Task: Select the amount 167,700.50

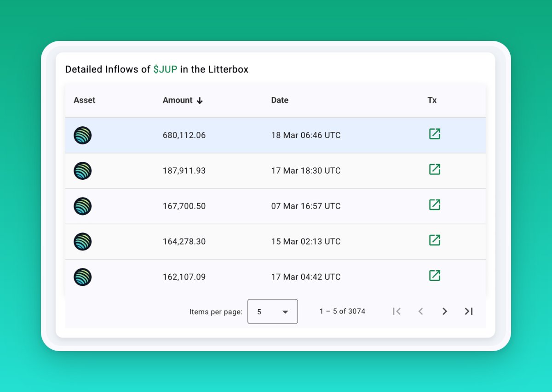Action: 184,206
